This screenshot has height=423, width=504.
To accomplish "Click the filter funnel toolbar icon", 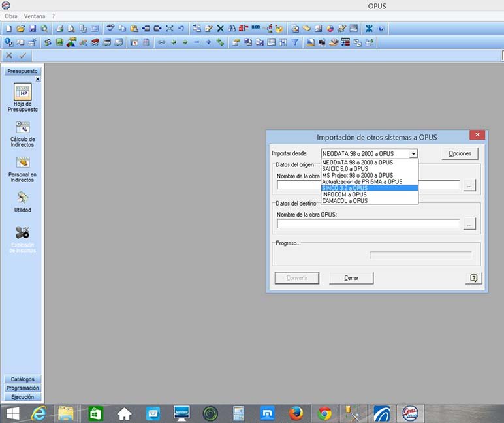I will (x=294, y=42).
